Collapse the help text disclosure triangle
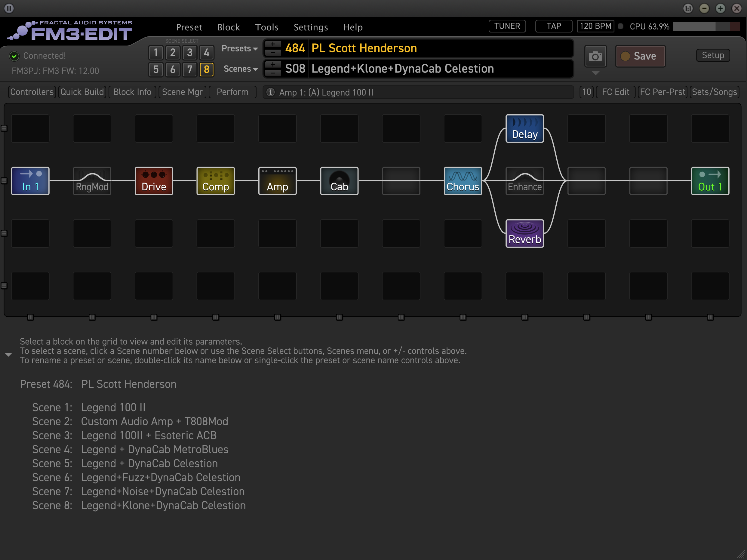Screen dimensions: 747x560 click(x=8, y=354)
